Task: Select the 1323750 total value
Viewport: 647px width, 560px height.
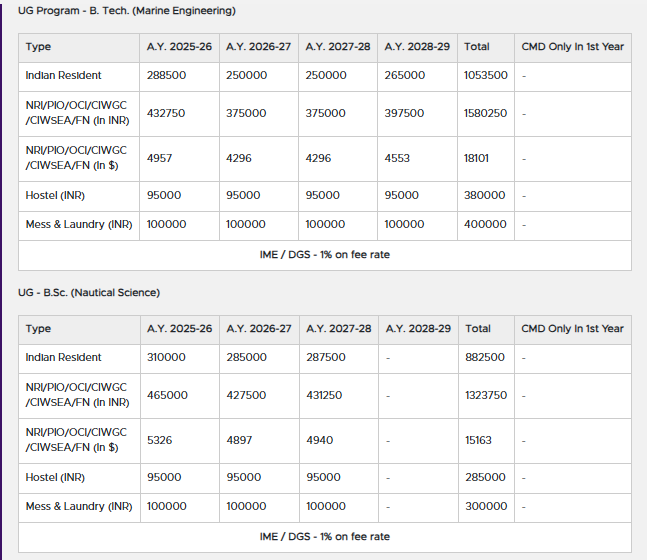Action: (x=485, y=396)
